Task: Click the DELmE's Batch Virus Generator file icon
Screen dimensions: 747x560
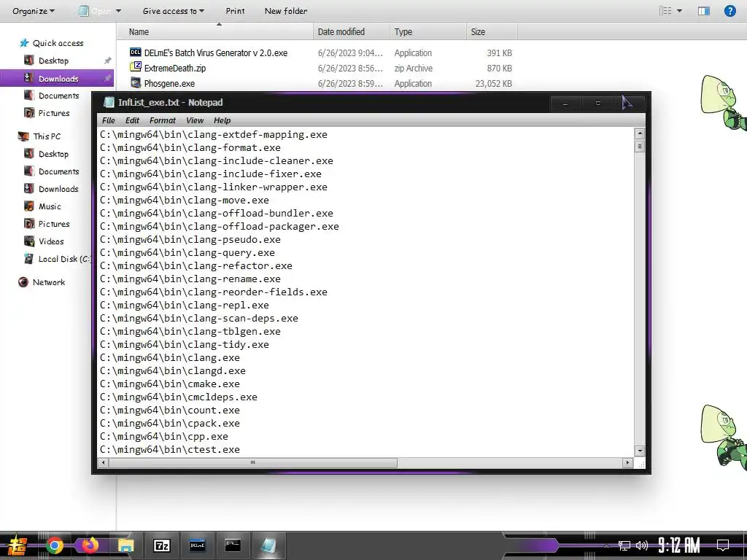Action: (x=136, y=52)
